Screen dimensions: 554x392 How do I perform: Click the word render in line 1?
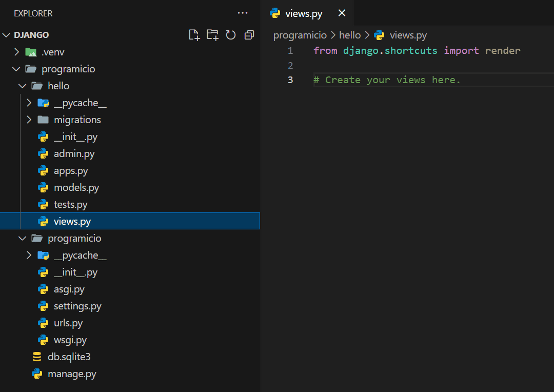502,51
